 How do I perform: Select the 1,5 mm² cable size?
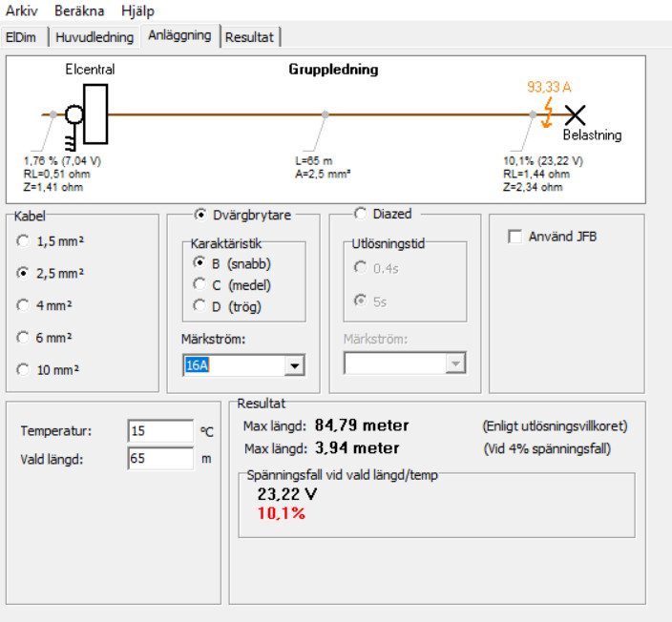coord(23,241)
